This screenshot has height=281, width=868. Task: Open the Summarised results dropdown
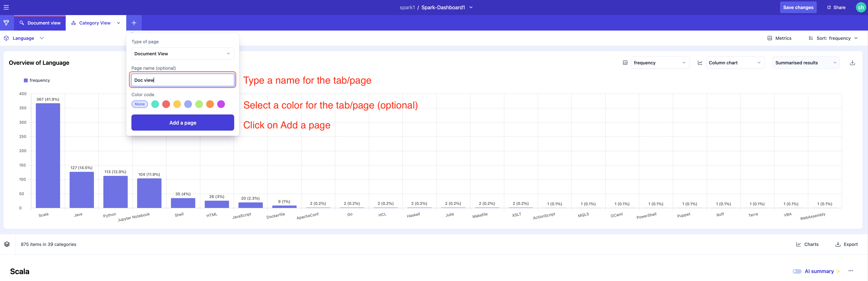point(805,63)
